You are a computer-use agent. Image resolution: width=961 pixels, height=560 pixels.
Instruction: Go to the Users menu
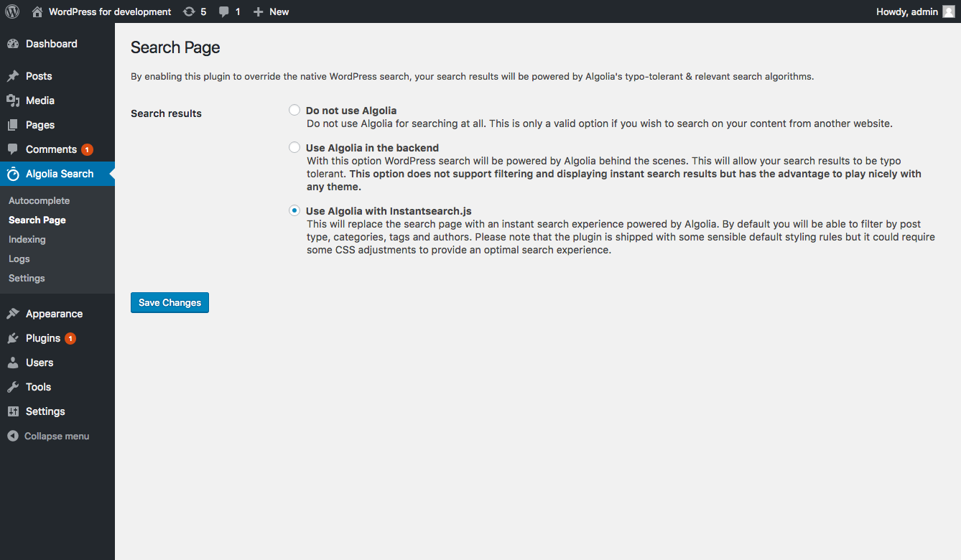click(40, 363)
